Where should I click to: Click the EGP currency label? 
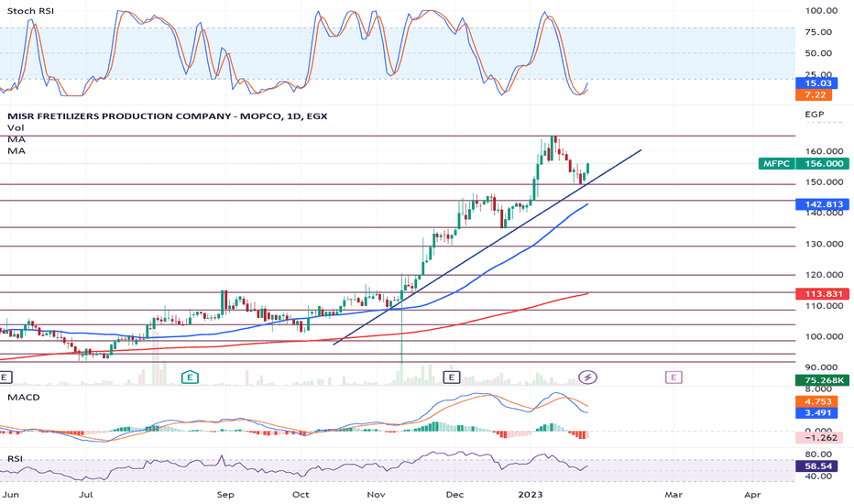pos(815,115)
